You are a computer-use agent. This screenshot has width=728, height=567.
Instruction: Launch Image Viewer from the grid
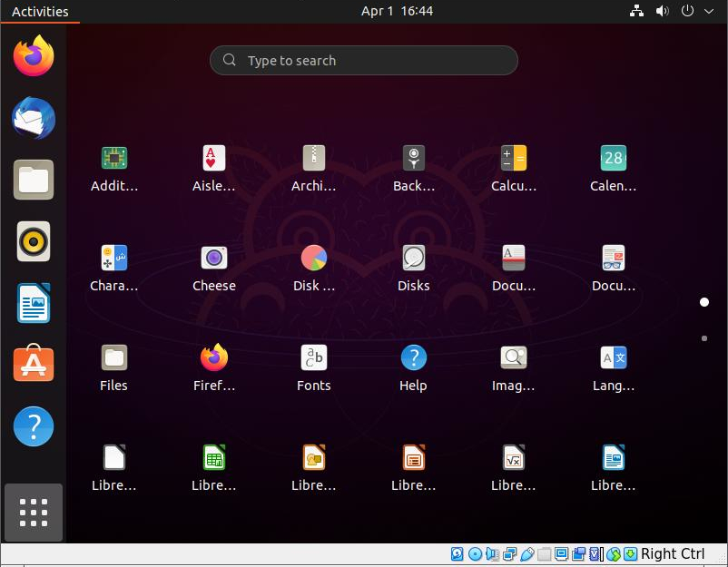514,358
